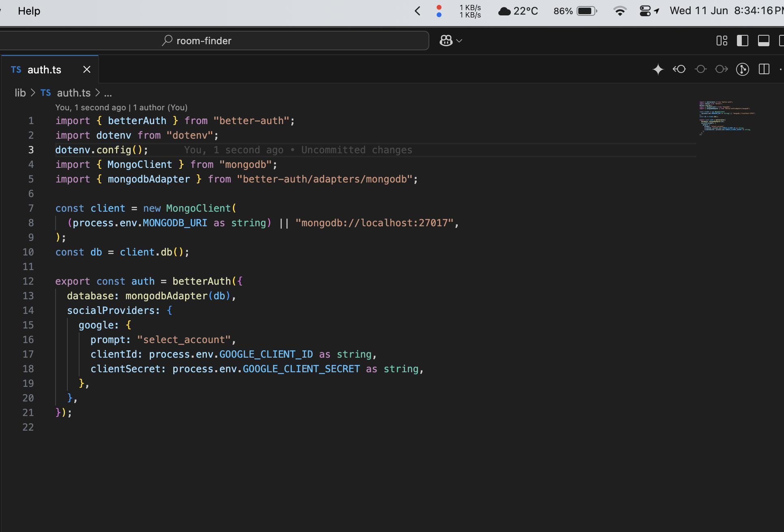Click the "mongodb://localhost:27017" string
The width and height of the screenshot is (784, 532).
374,223
